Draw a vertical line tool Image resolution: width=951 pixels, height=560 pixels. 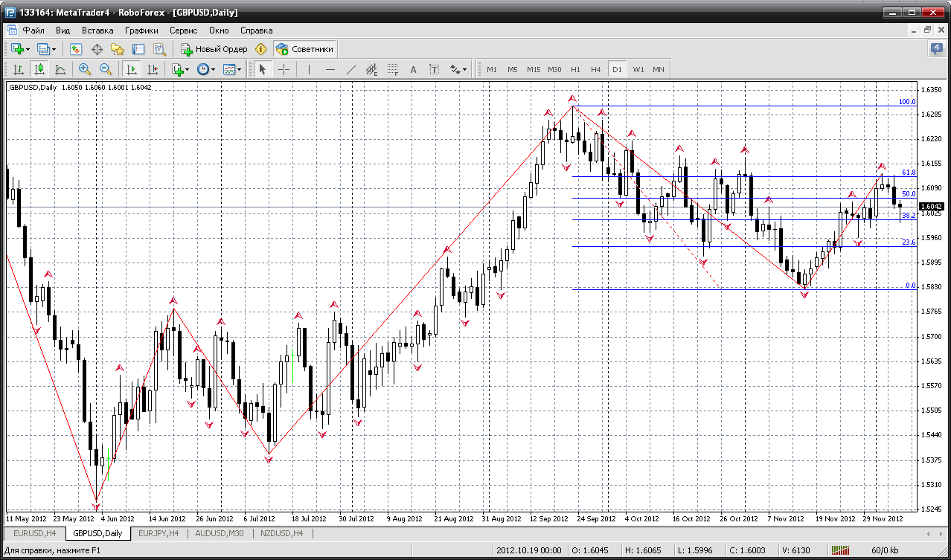click(308, 69)
